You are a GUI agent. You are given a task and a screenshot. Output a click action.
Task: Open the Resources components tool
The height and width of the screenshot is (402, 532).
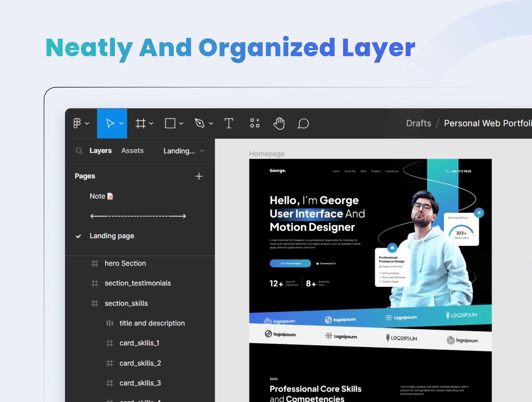255,123
